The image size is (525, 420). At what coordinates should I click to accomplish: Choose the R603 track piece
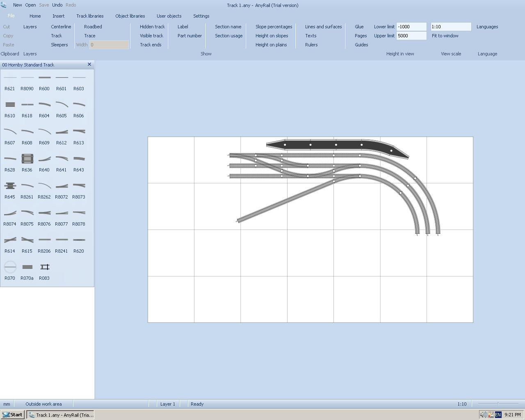coord(79,82)
